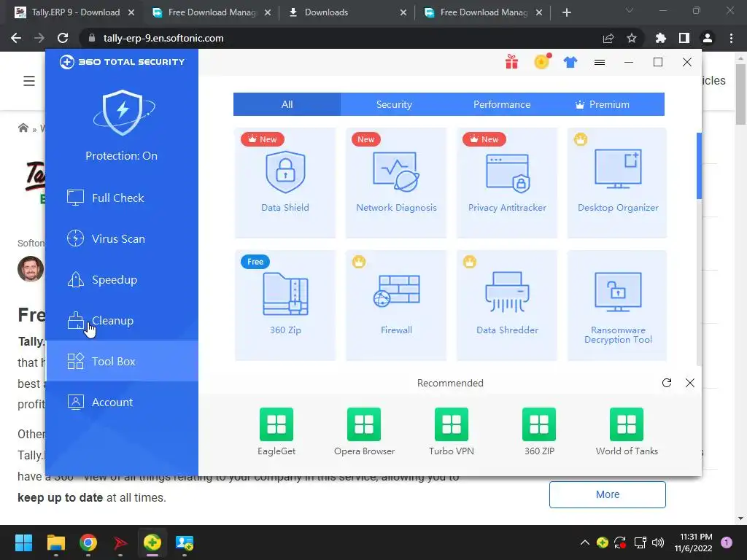
Task: Go to Speedup in the sidebar
Action: 122,279
